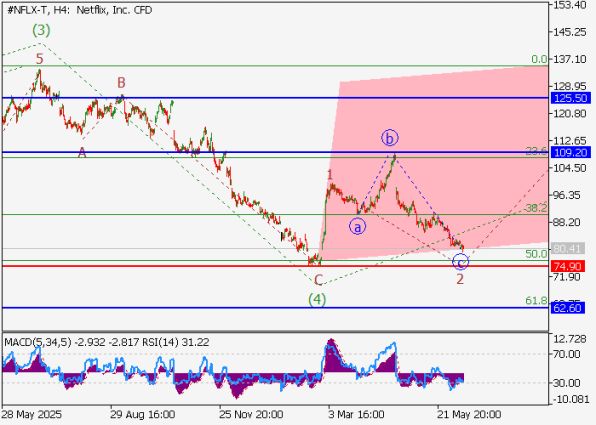Viewport: 596px width, 425px height.
Task: Select the 0.0 Fibonacci level label
Action: [540, 59]
